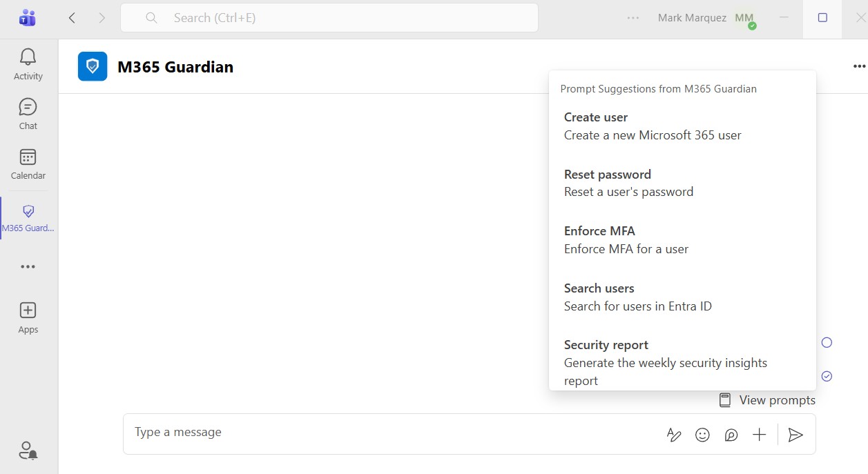Open the Apps store

pos(28,317)
